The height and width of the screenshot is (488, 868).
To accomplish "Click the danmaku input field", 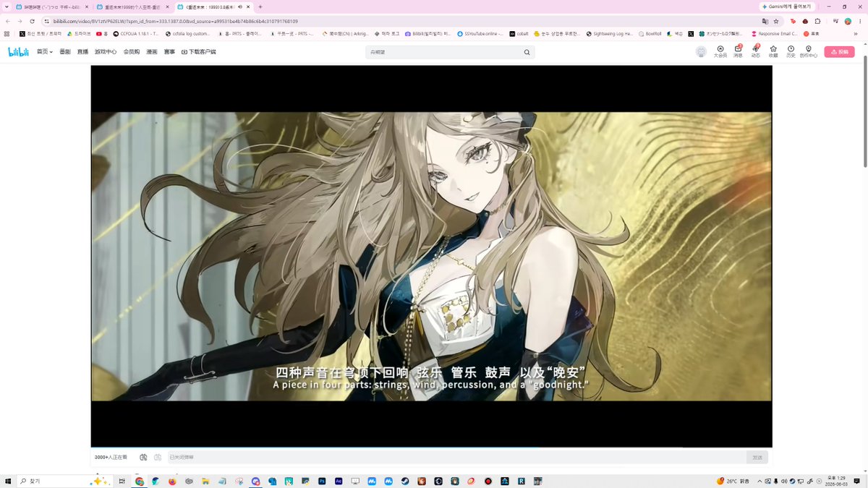I will click(x=456, y=457).
